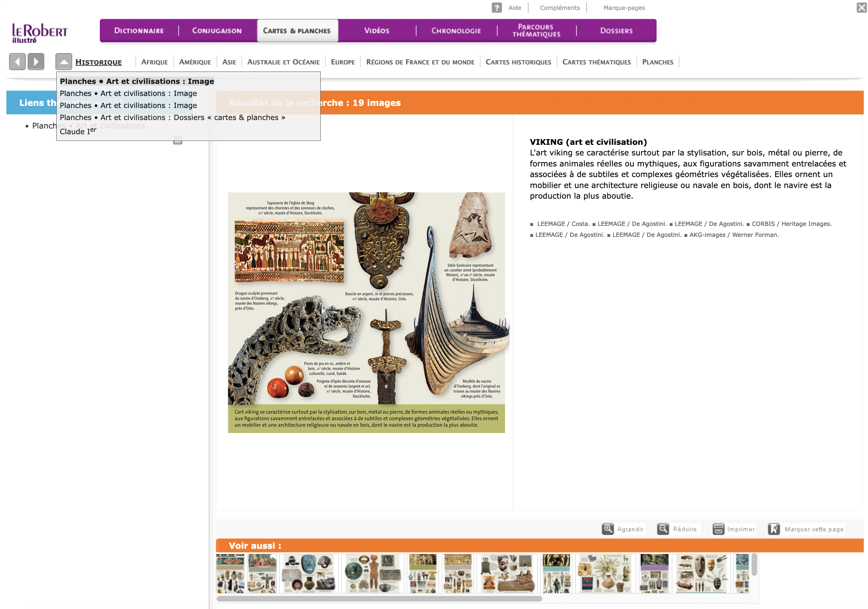The width and height of the screenshot is (868, 609).
Task: Click the Réduire magnifier icon
Action: coord(663,529)
